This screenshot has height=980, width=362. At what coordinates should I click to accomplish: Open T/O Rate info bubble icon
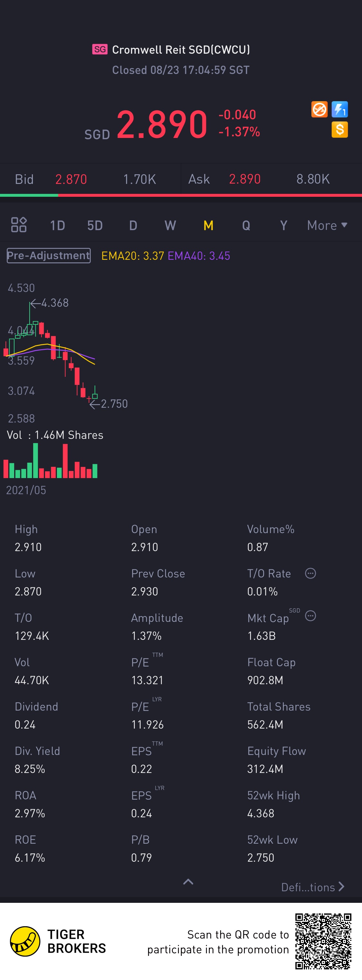[x=310, y=573]
